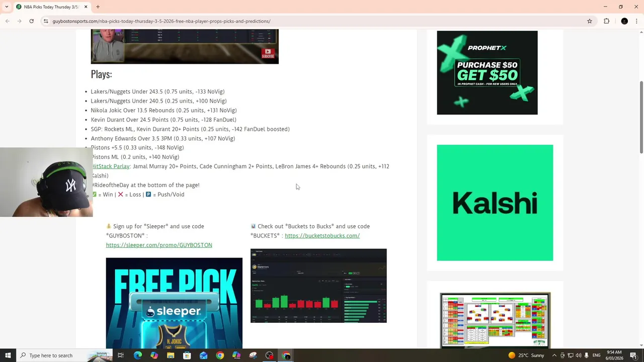The image size is (644, 362).
Task: Close the NBA Picks Today tab
Action: click(x=86, y=7)
